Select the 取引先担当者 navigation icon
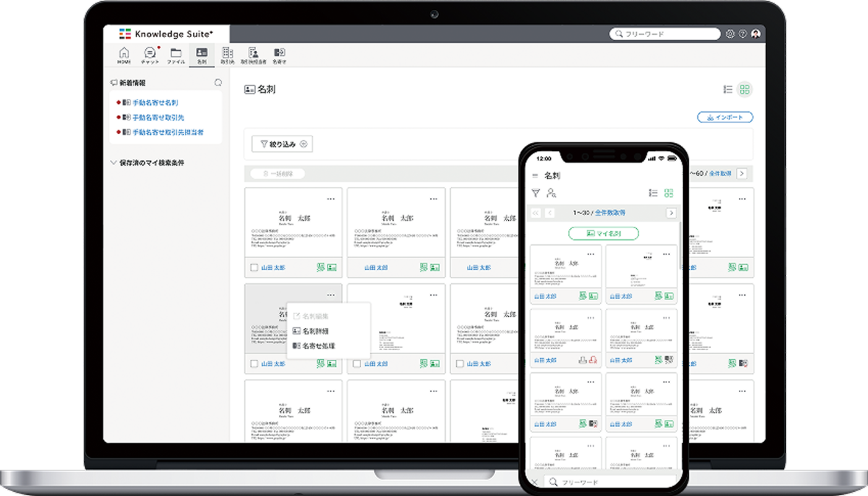 252,56
